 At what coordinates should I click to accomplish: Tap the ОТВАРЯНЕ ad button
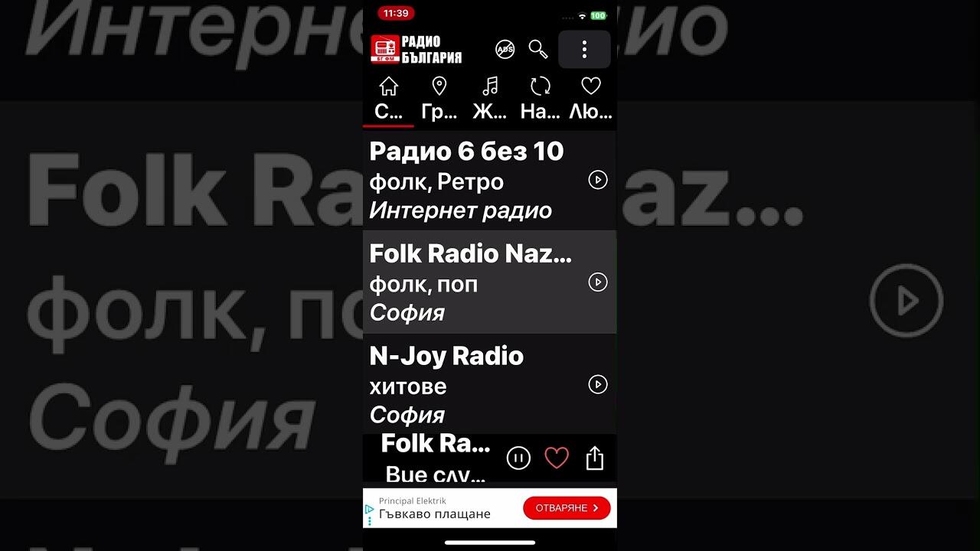[567, 508]
